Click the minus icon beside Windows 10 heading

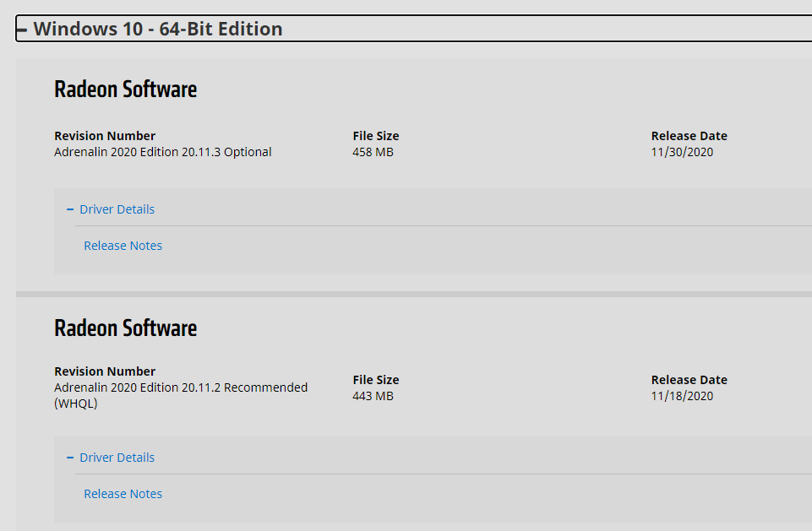[x=22, y=30]
